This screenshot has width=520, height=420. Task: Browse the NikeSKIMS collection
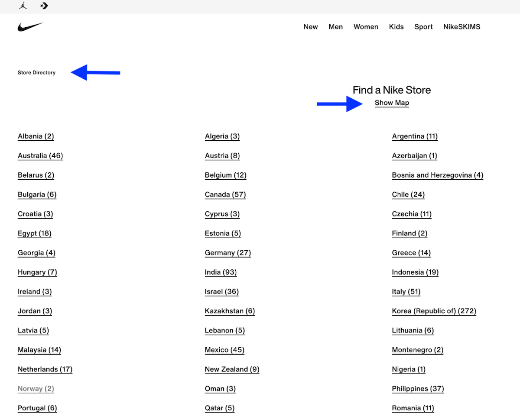461,26
